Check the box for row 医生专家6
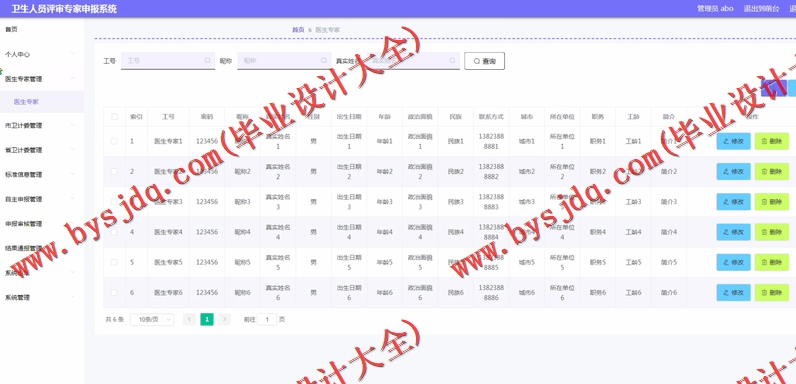 (x=114, y=293)
